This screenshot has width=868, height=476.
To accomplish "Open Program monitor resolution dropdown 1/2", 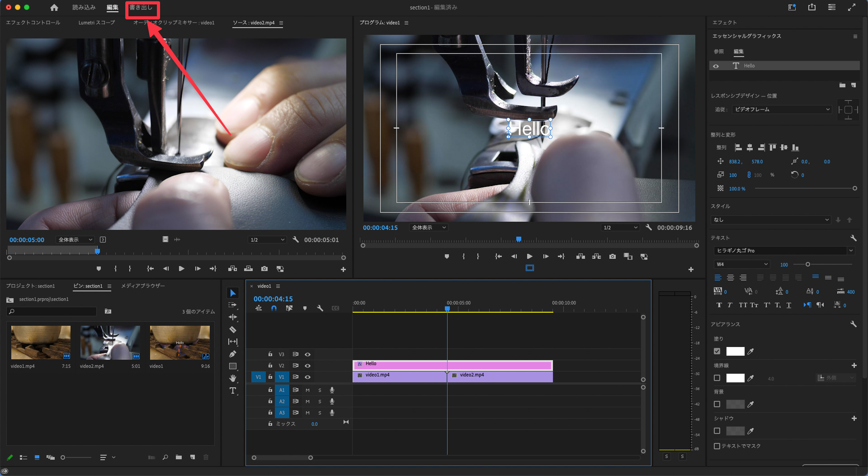I will click(620, 228).
